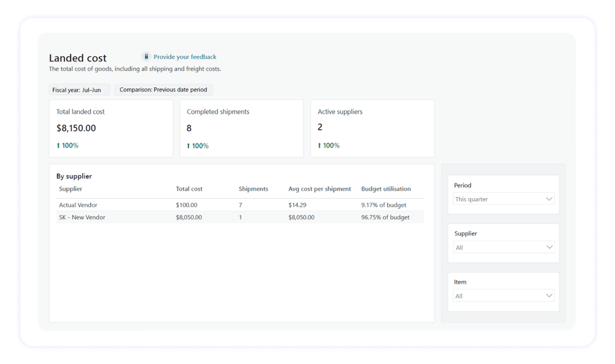
Task: Click the trend arrow under Active suppliers
Action: pyautogui.click(x=320, y=145)
